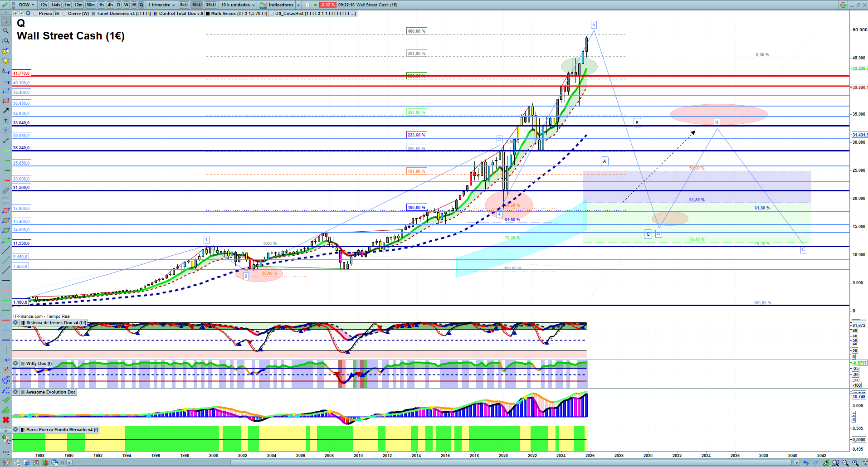Toggle the DS_CotasHist indicator checkbox
868x467 pixels.
(x=272, y=14)
